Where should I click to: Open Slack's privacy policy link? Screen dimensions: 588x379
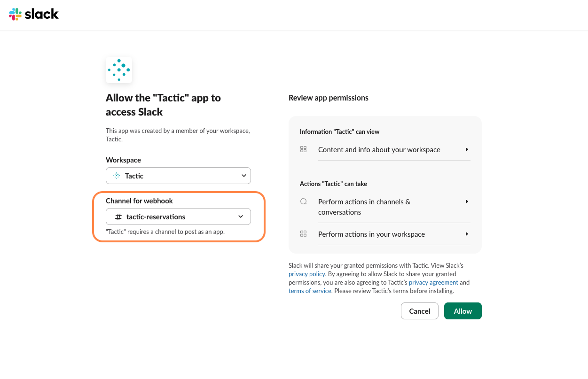(306, 274)
